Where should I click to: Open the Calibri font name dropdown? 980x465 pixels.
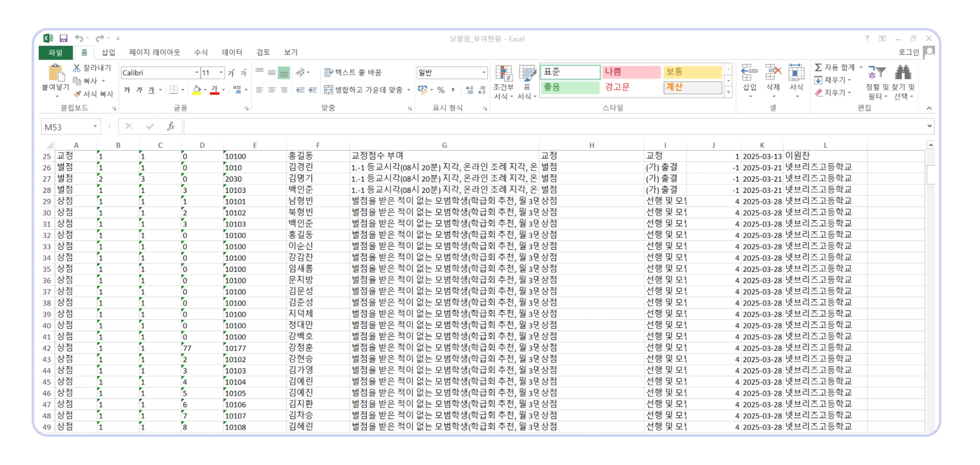(x=196, y=73)
